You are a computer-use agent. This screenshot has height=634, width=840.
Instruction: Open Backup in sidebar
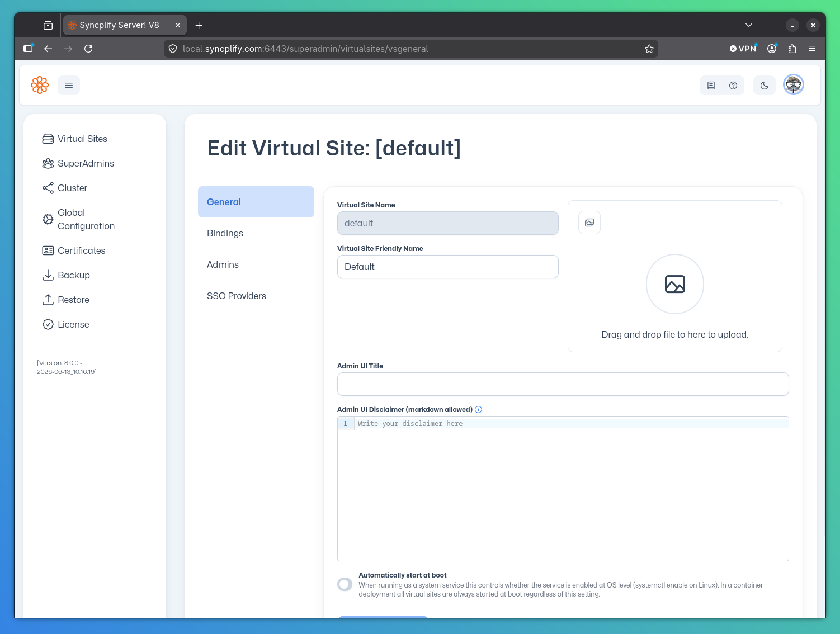(66, 275)
